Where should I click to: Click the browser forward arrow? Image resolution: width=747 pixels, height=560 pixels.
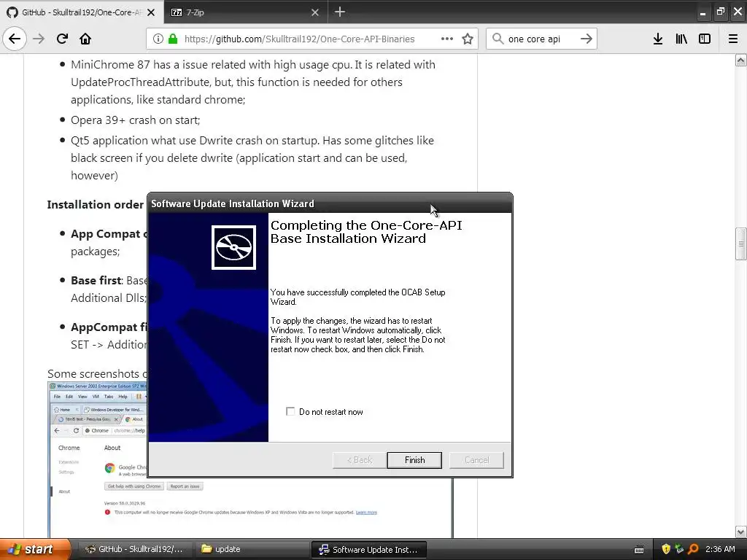tap(39, 39)
